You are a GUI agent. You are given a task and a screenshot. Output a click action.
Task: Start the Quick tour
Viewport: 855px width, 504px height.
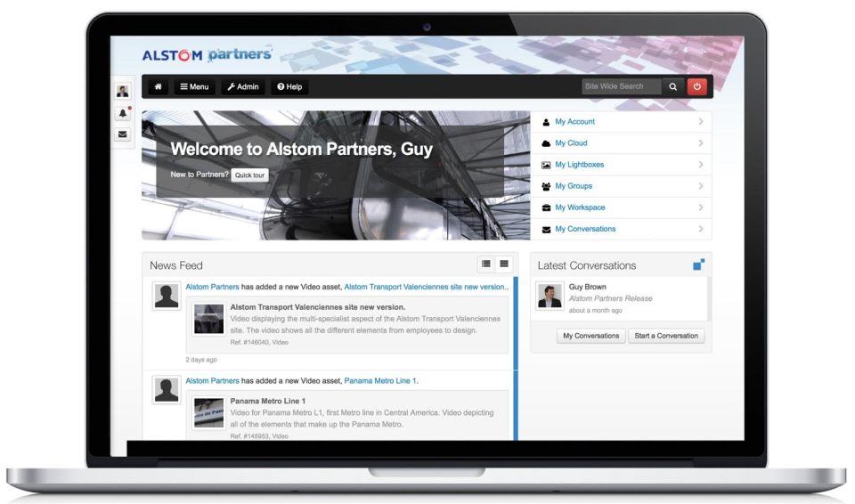[x=249, y=175]
